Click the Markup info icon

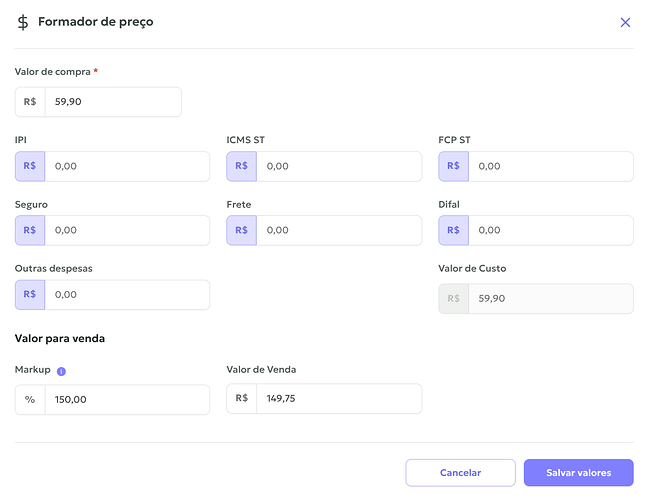62,371
